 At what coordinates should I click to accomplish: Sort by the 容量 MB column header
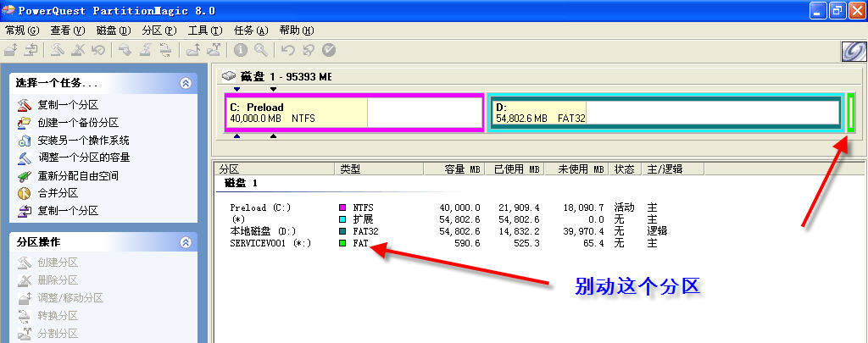456,169
